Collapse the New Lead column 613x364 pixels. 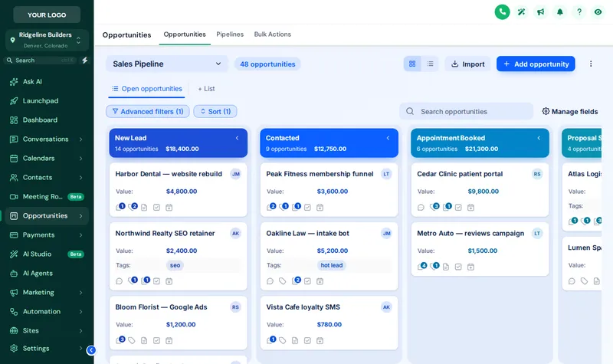click(237, 138)
